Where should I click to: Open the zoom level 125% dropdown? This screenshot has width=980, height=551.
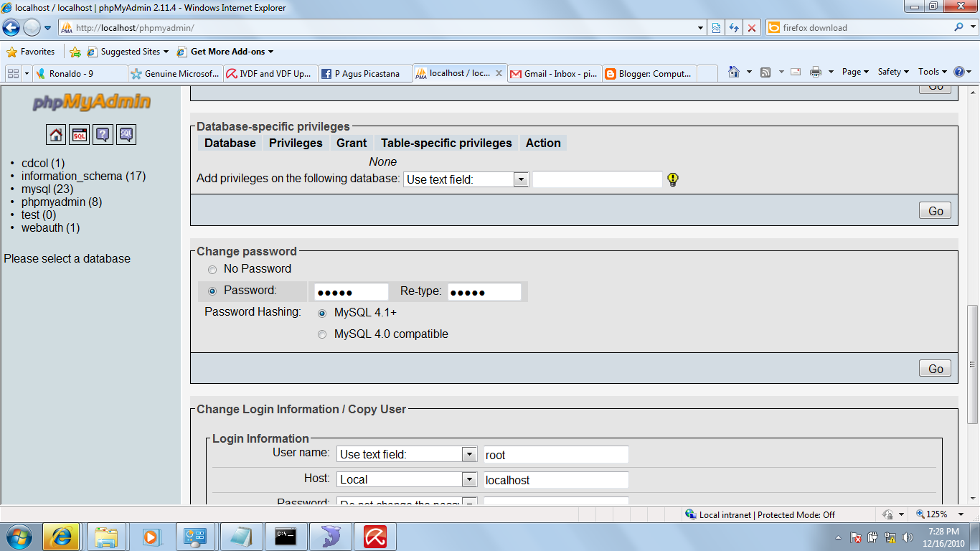click(961, 514)
